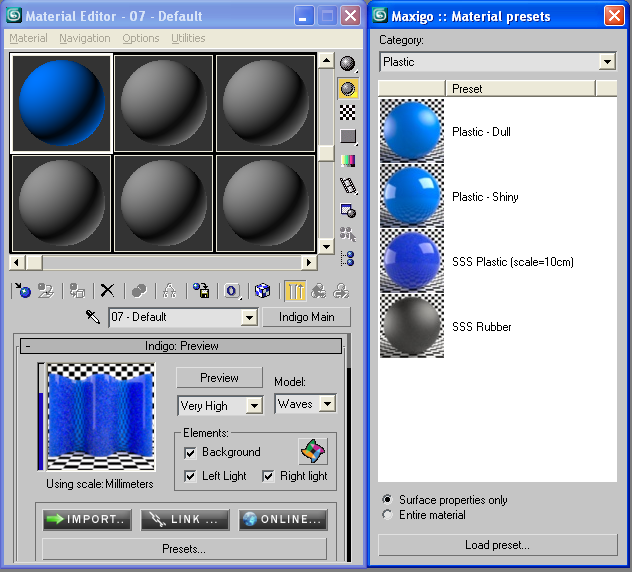Viewport: 632px width, 572px height.
Task: Click the Preview button
Action: [219, 378]
